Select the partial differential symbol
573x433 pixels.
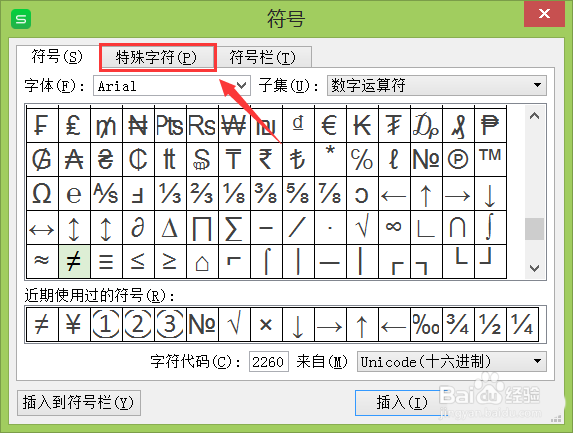[138, 228]
